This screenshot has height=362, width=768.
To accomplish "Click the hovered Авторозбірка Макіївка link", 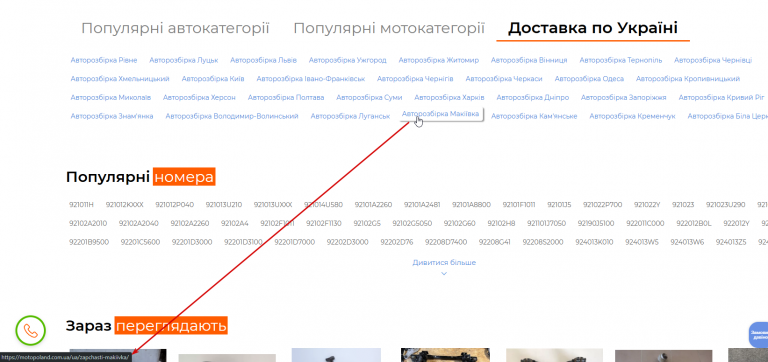I will 440,114.
